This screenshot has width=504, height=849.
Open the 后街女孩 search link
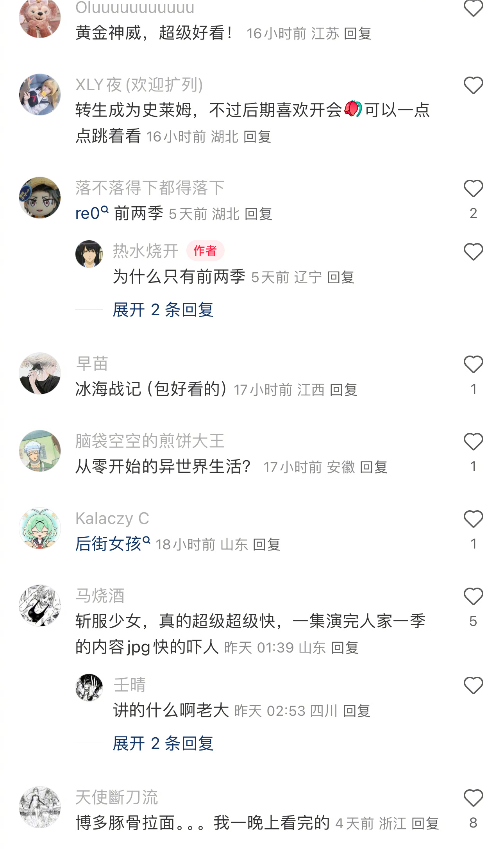(x=113, y=544)
